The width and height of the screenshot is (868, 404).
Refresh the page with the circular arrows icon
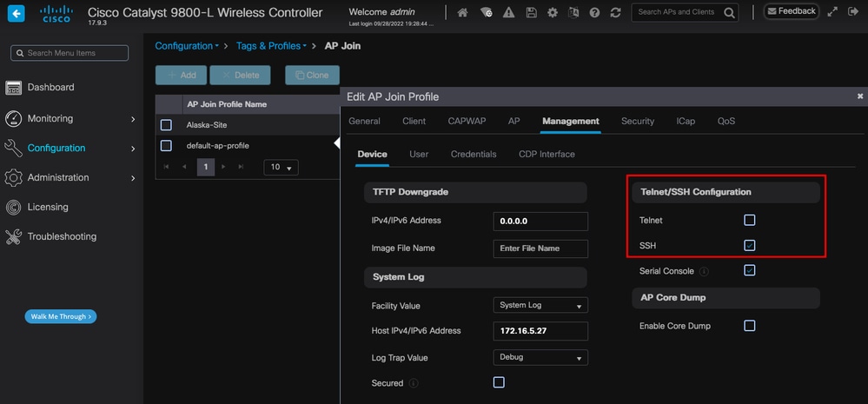[x=615, y=13]
